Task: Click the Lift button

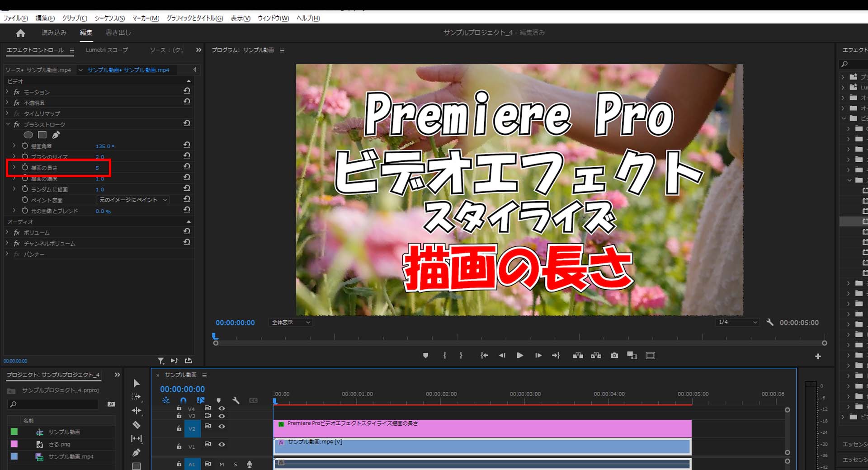Action: tap(578, 356)
